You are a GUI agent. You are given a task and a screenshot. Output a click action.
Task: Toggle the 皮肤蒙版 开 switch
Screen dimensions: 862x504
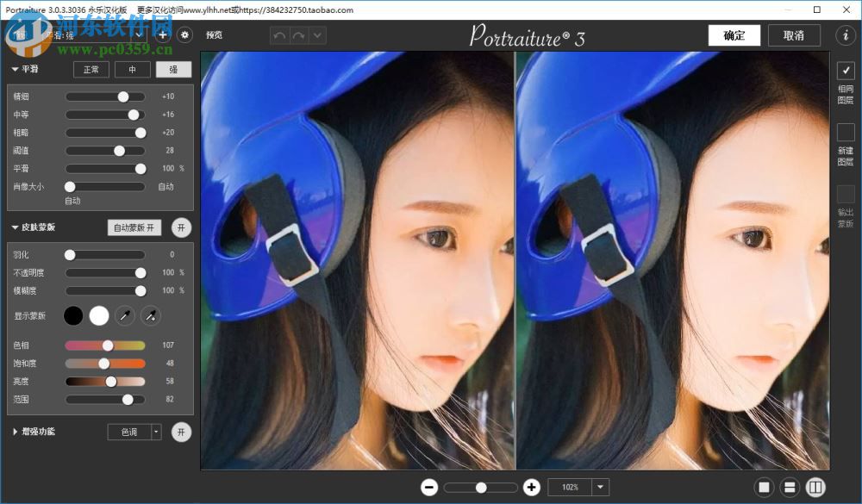pos(181,227)
